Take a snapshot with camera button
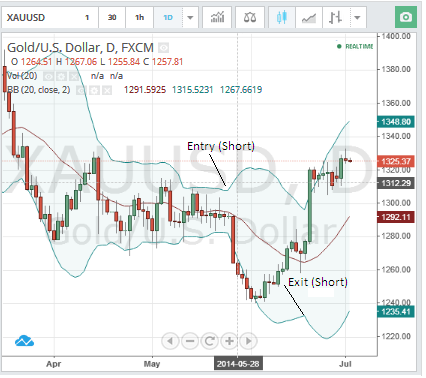This screenshot has height=378, width=426. pyautogui.click(x=406, y=17)
